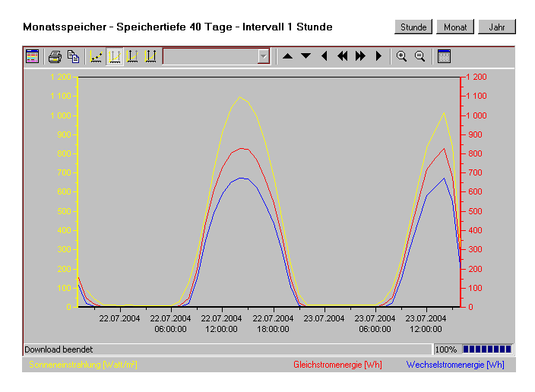
Task: Switch to the Monat view
Action: click(x=455, y=27)
